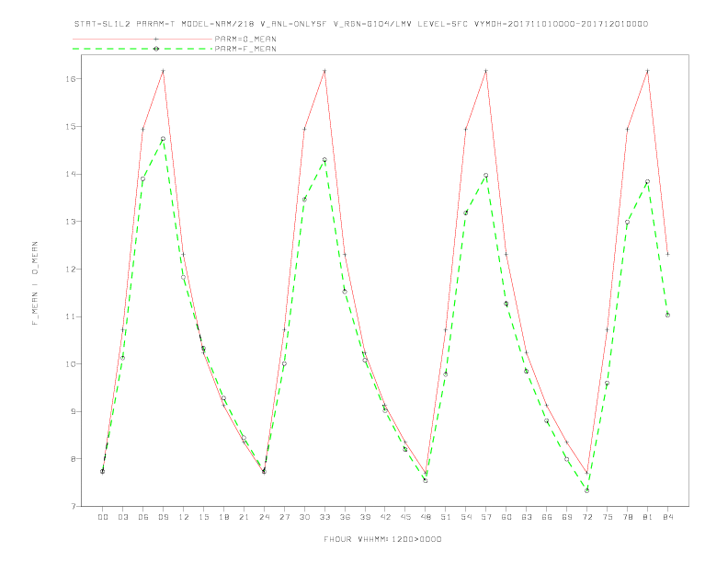Click the Y-axis title F_MEAN | O_MEAN
The width and height of the screenshot is (728, 563).
[35, 283]
